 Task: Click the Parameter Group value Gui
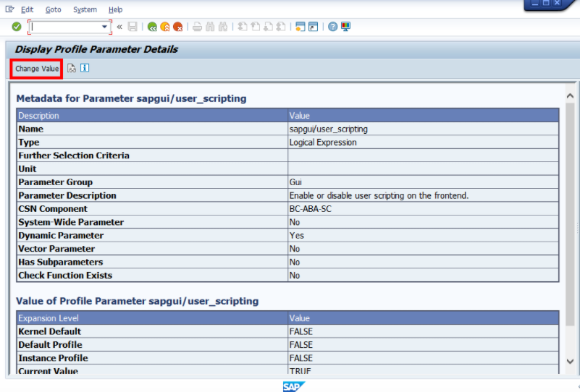pos(423,182)
